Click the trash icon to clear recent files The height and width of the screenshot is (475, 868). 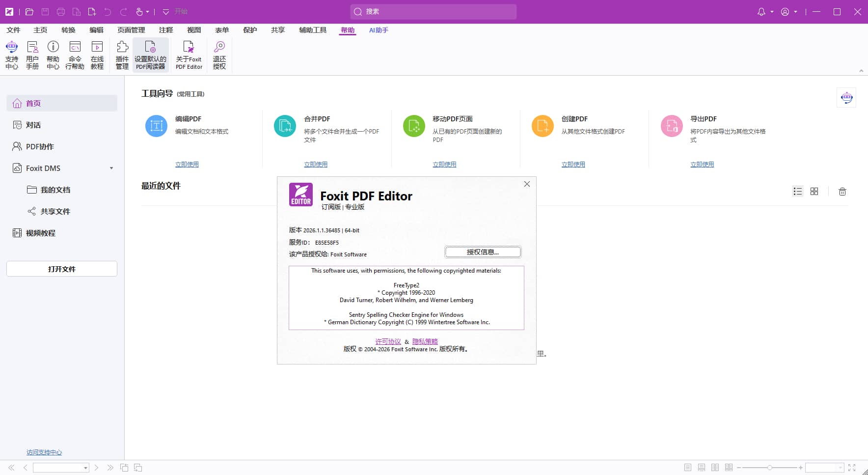tap(842, 192)
